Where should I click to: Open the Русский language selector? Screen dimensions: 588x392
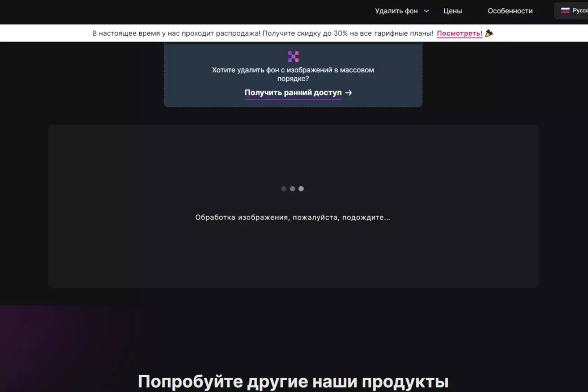572,11
